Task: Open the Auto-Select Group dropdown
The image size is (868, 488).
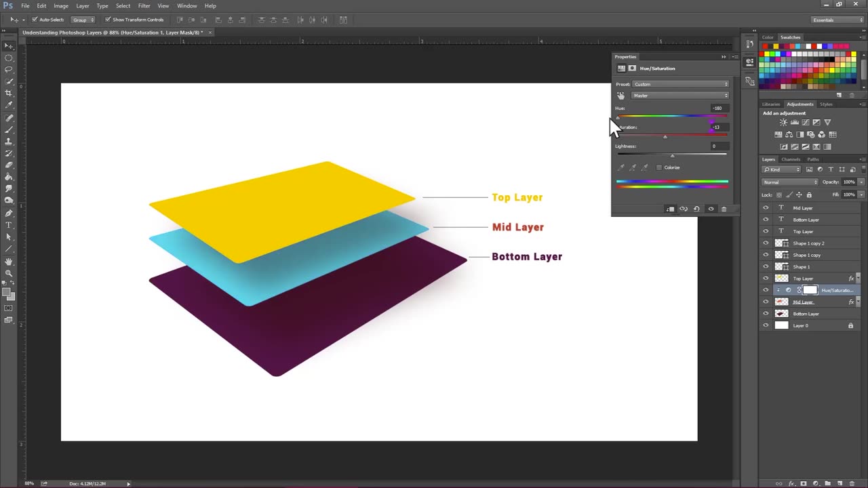Action: point(83,20)
